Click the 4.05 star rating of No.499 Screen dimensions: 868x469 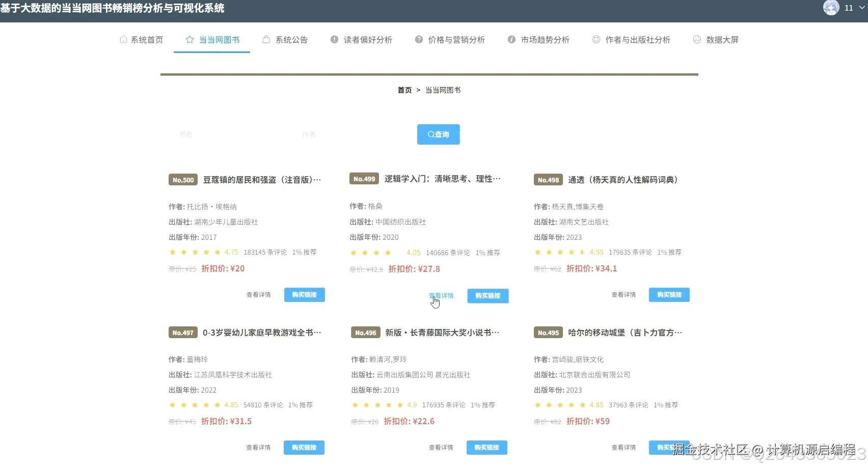(x=385, y=253)
